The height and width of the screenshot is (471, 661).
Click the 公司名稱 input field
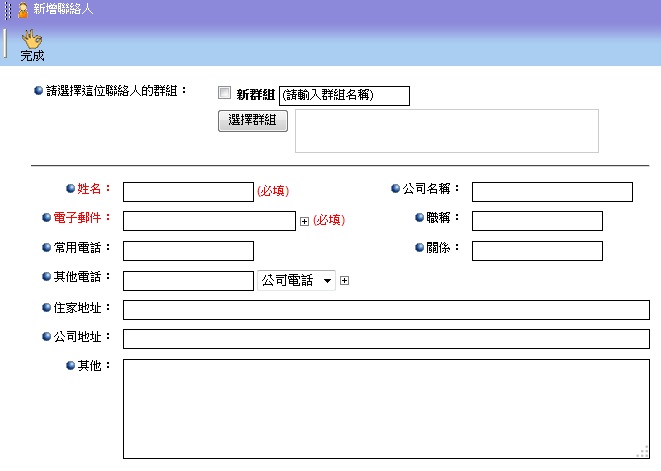(552, 192)
